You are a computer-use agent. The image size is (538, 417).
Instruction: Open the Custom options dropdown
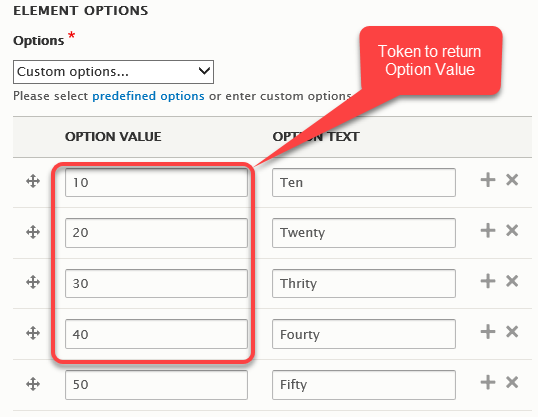coord(113,72)
